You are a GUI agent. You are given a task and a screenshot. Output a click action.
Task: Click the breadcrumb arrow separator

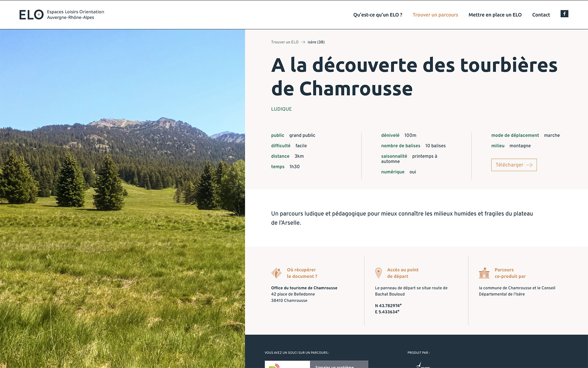tap(303, 42)
